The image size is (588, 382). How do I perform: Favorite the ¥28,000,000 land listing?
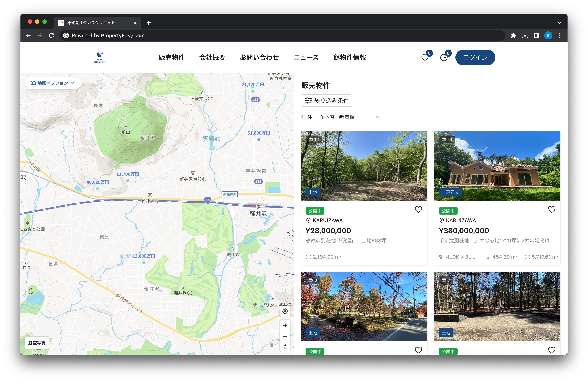click(x=418, y=209)
